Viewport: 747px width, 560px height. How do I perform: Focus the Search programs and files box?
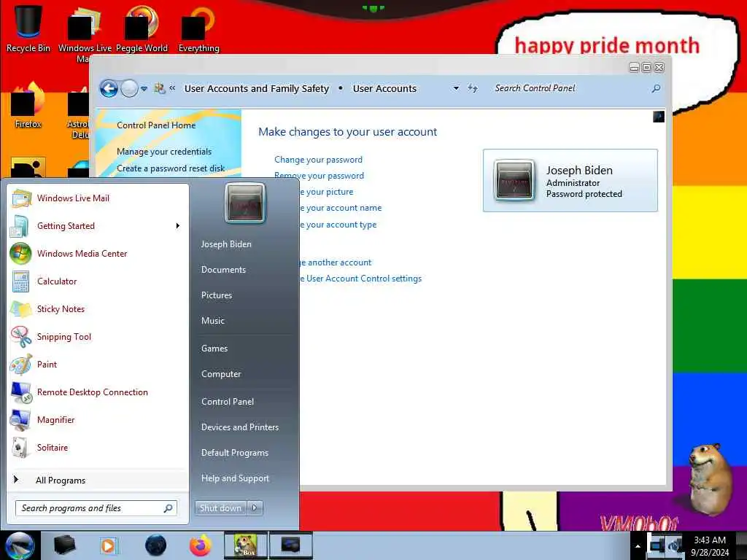(x=96, y=508)
